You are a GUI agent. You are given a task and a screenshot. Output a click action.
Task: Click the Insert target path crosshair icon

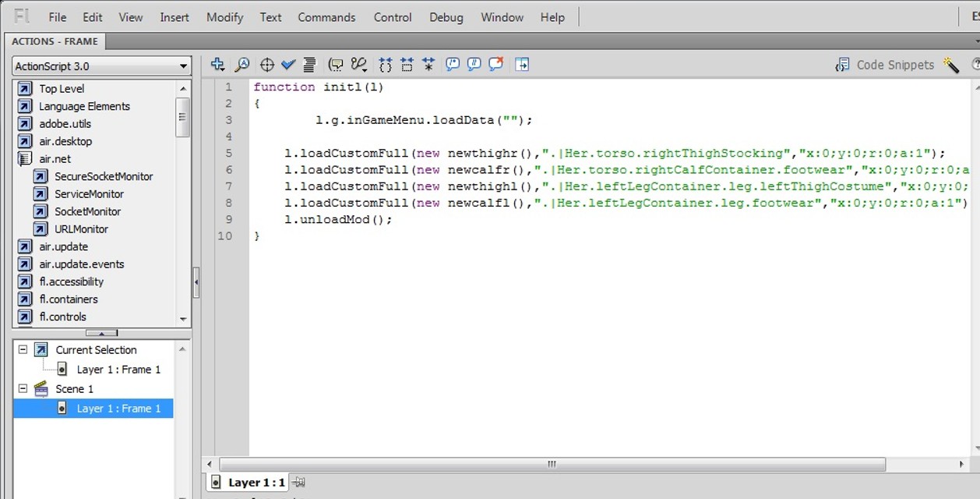click(266, 65)
